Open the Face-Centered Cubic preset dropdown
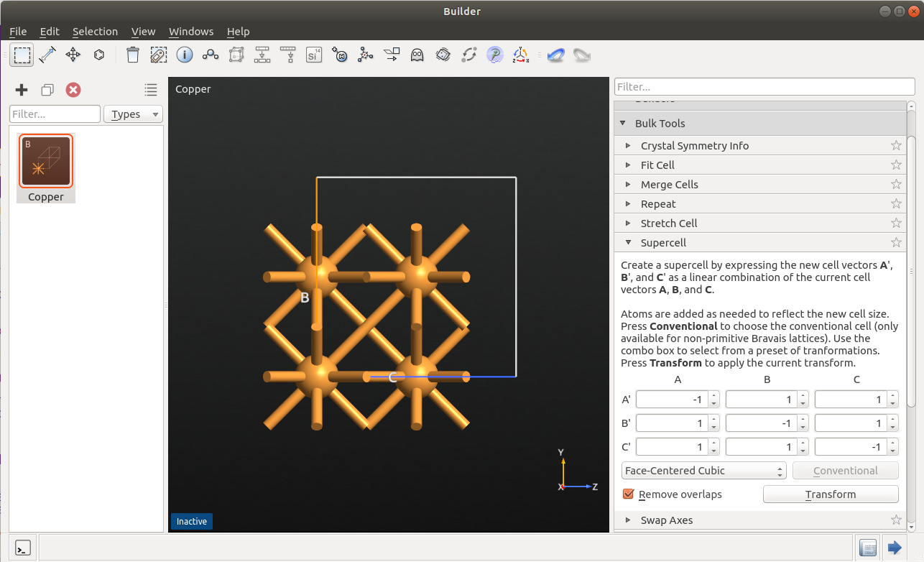This screenshot has height=562, width=924. 704,471
